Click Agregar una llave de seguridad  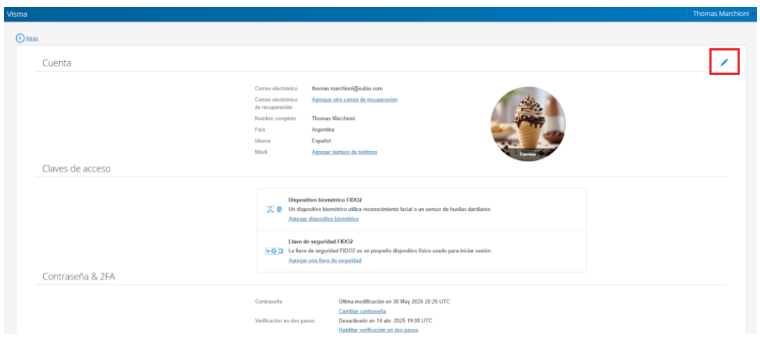pyautogui.click(x=325, y=261)
